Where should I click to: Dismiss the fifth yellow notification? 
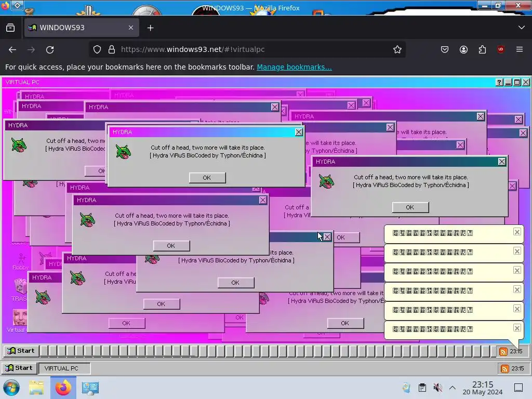coord(517,309)
